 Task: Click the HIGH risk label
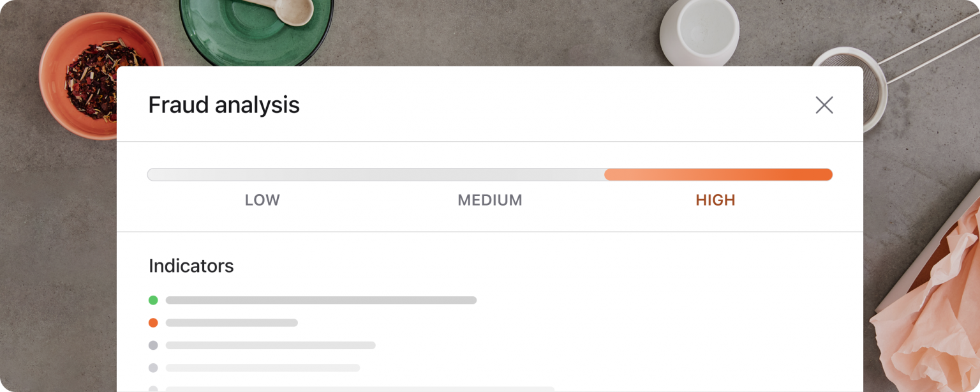(x=716, y=200)
